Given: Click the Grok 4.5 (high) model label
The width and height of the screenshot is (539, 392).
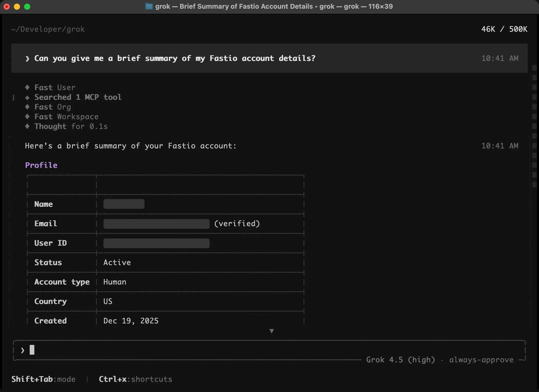Looking at the screenshot, I should (x=401, y=360).
